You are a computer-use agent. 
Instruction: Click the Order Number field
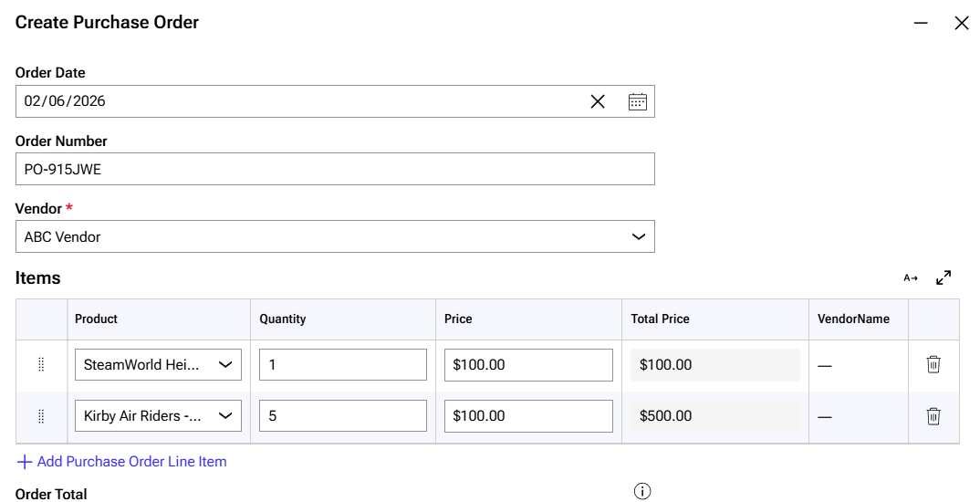[335, 169]
